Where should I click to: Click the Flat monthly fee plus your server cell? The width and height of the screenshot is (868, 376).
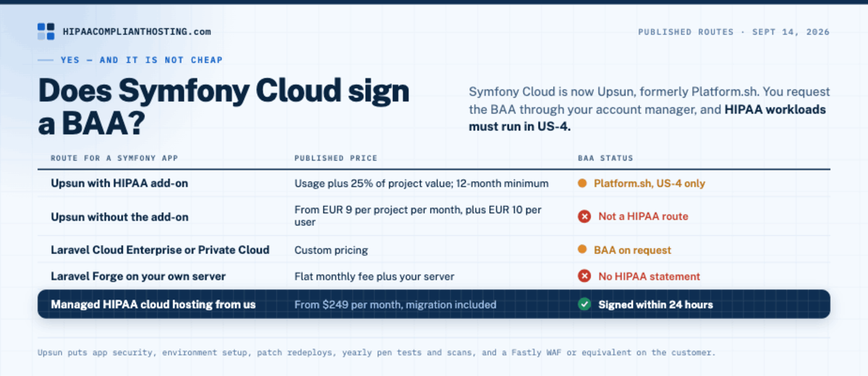tap(374, 276)
